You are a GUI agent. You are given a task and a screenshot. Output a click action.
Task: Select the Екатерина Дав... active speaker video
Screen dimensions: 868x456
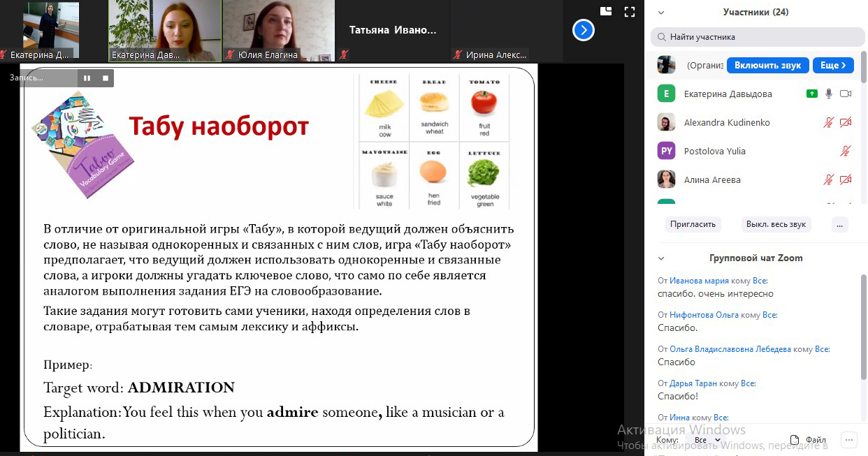165,30
